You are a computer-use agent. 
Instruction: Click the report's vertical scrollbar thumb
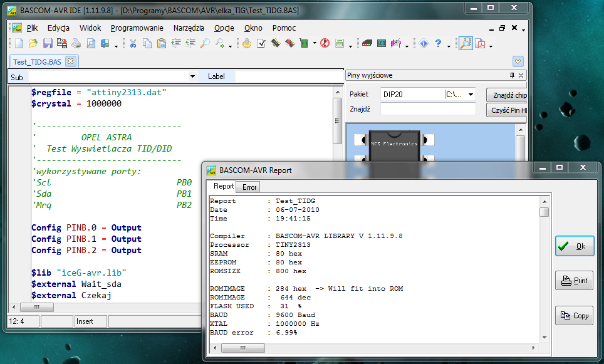[544, 212]
